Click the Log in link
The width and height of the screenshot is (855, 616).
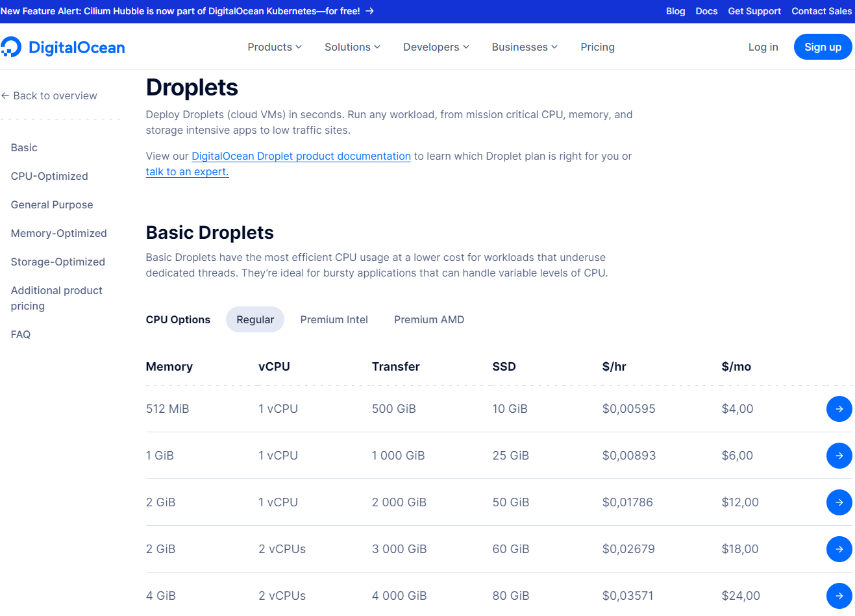point(763,47)
